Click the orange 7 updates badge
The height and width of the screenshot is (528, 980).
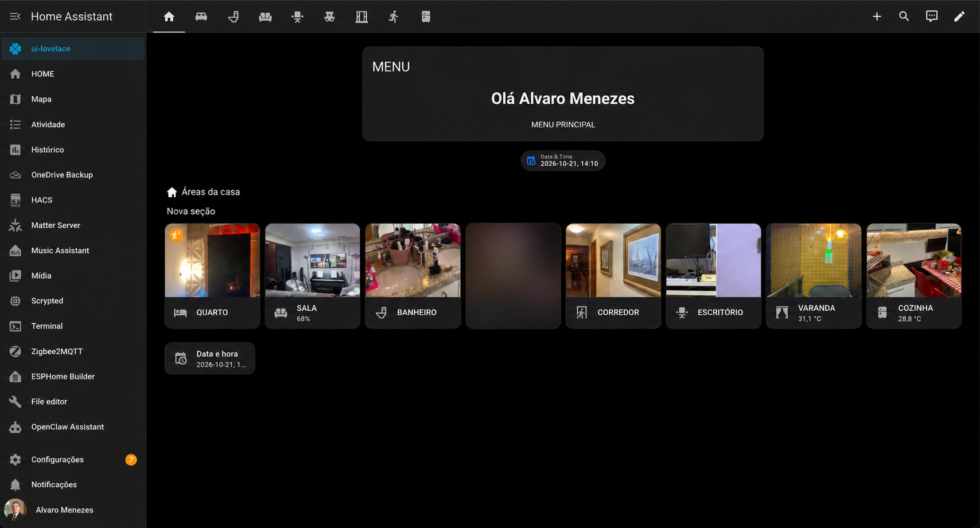coord(131,460)
